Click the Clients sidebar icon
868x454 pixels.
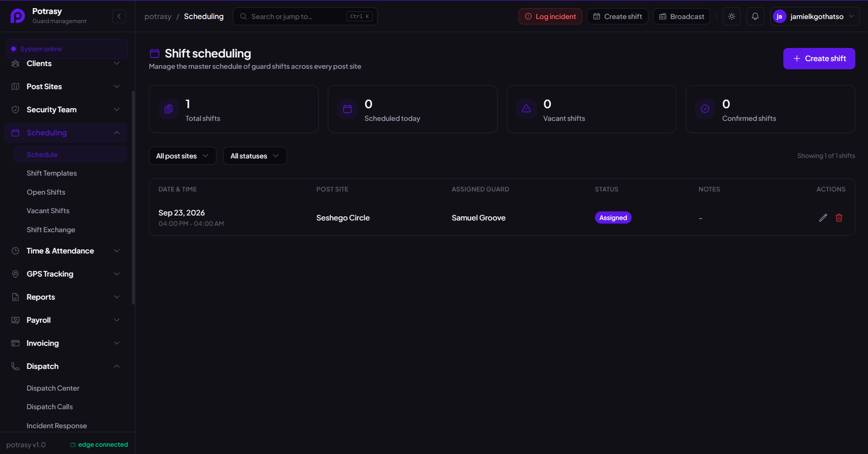pyautogui.click(x=15, y=63)
